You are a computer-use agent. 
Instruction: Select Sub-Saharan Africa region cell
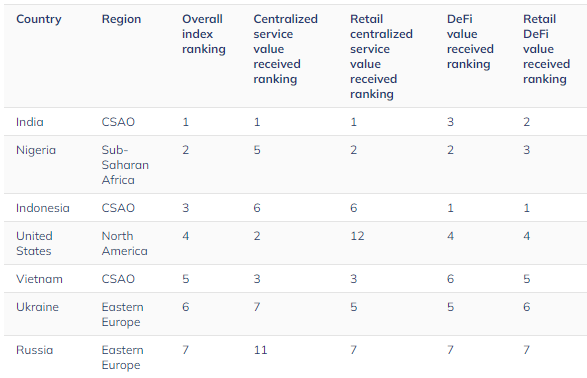click(x=125, y=165)
